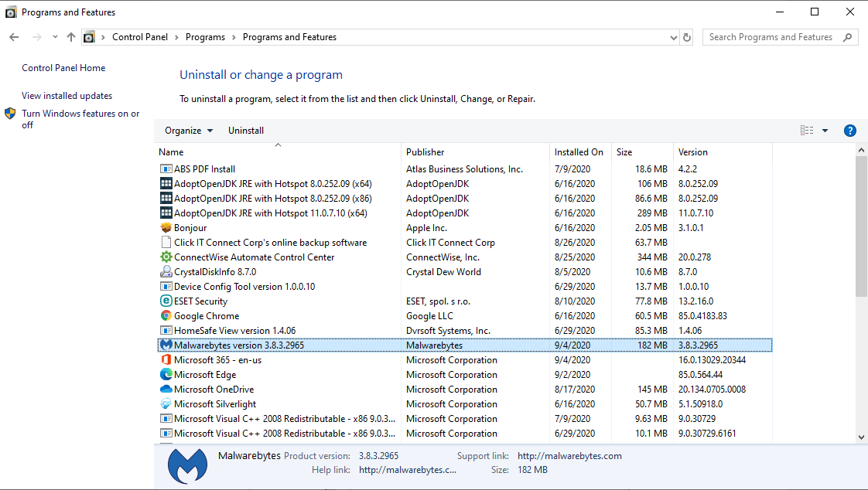Click the ConnectWise Automate Control Center gear icon
This screenshot has width=868, height=490.
pyautogui.click(x=166, y=257)
